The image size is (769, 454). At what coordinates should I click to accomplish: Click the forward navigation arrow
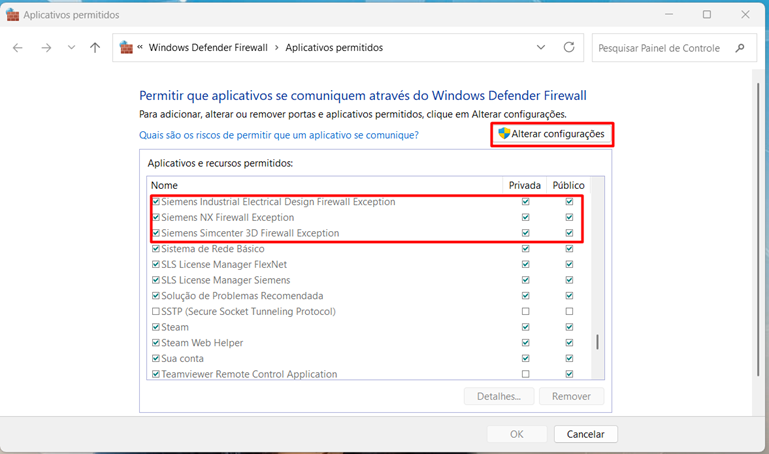click(x=45, y=48)
